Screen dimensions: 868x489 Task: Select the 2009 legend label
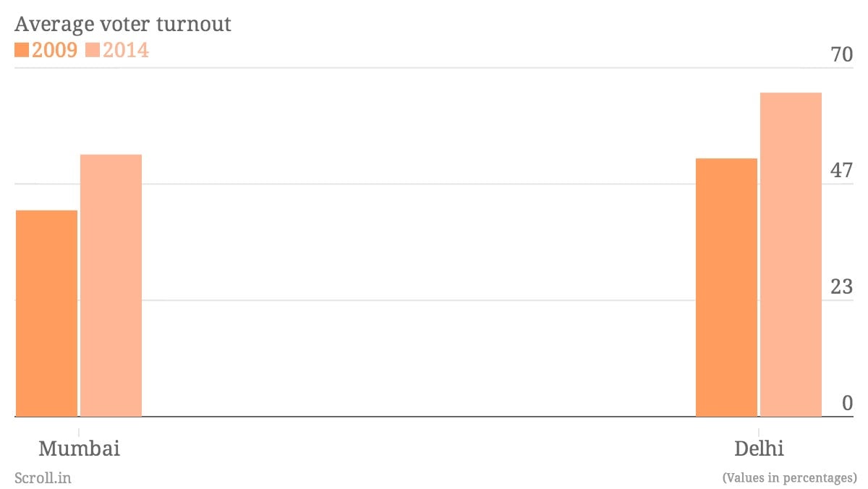click(54, 50)
